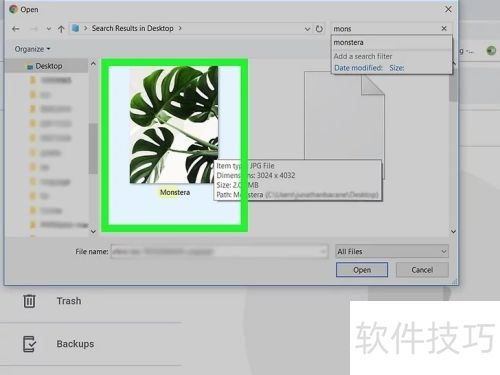Screen dimensions: 500x375
Task: Open the 'All Files' file type dropdown
Action: [x=392, y=252]
